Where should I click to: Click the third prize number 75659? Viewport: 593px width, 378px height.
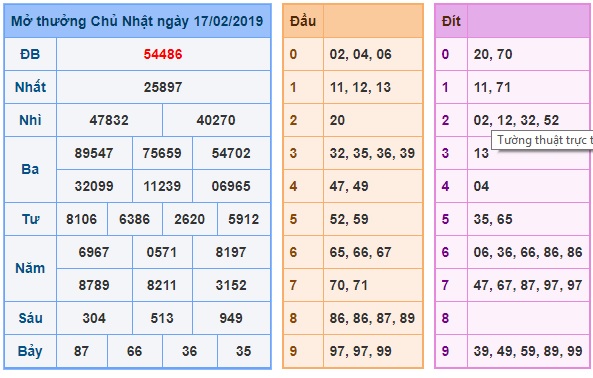click(x=162, y=153)
